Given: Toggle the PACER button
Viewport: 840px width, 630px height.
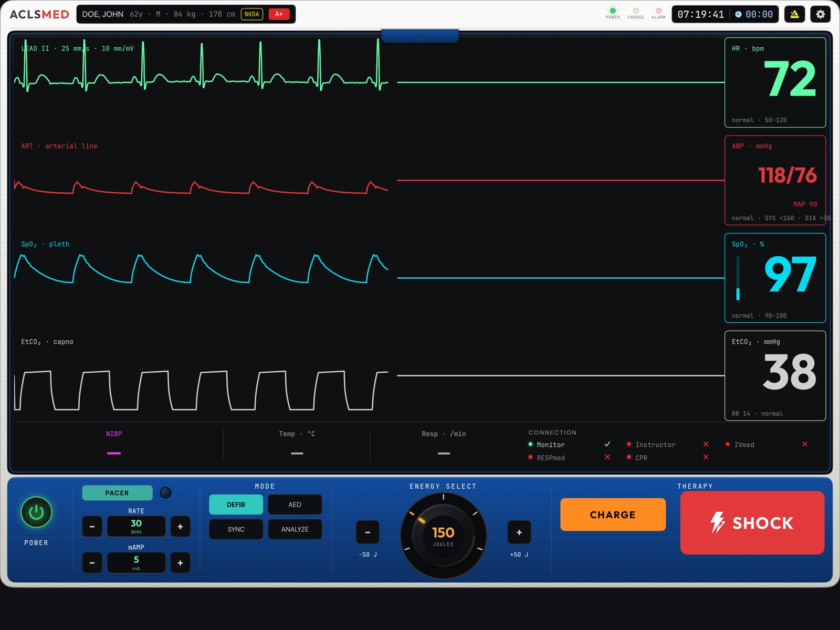Looking at the screenshot, I should click(x=117, y=492).
